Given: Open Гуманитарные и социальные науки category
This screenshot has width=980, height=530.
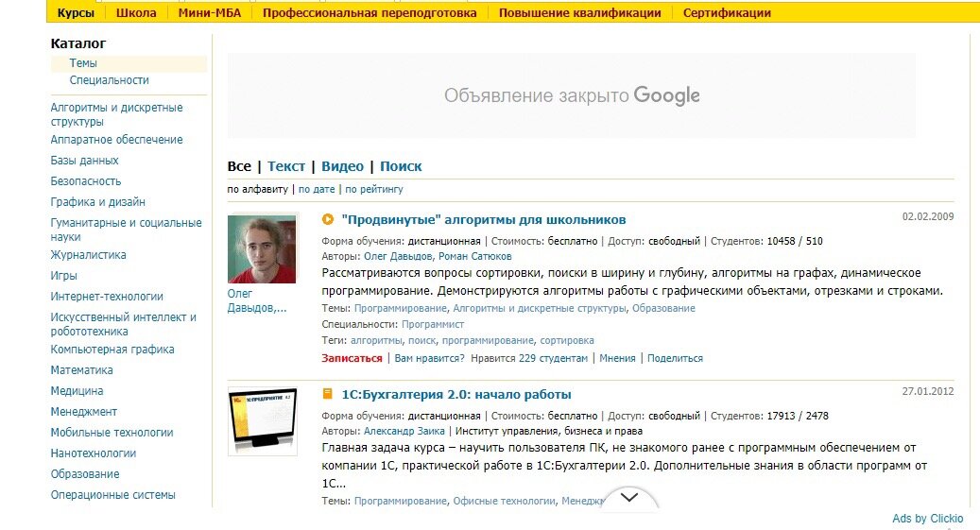Looking at the screenshot, I should 127,230.
